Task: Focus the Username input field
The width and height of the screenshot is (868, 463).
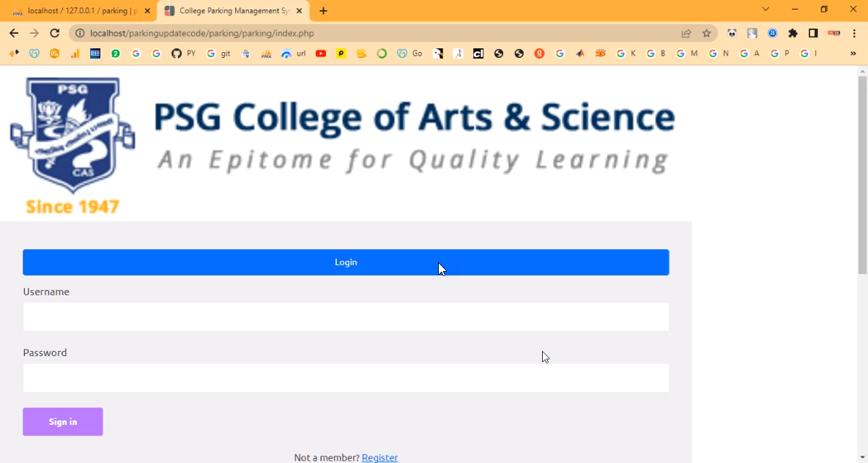Action: click(346, 316)
